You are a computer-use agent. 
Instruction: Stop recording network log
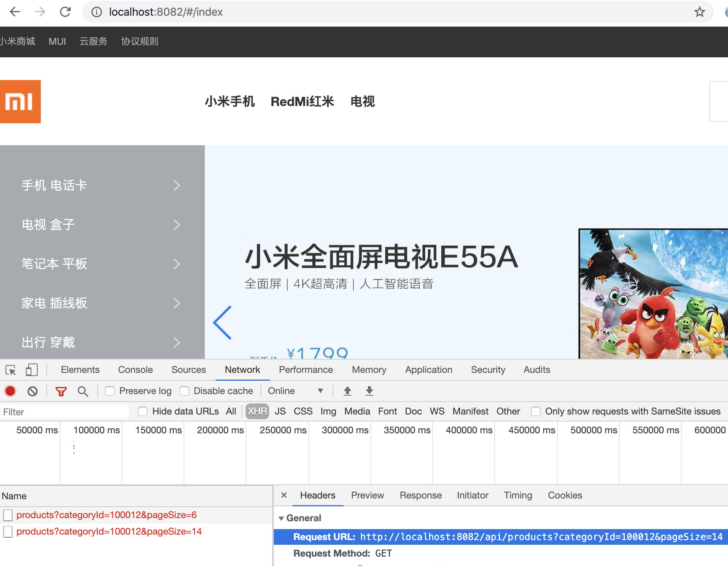click(10, 391)
